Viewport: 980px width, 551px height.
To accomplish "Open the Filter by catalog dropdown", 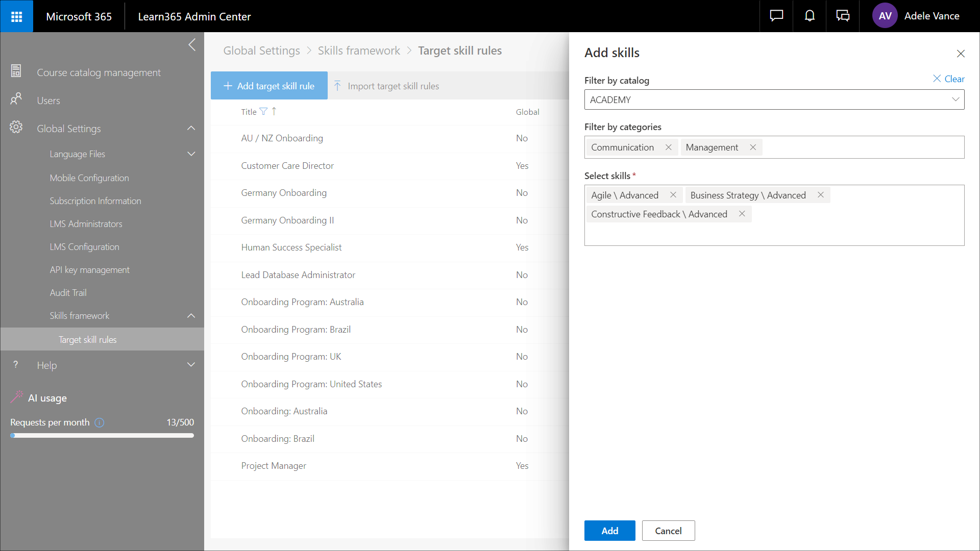I will pos(774,100).
